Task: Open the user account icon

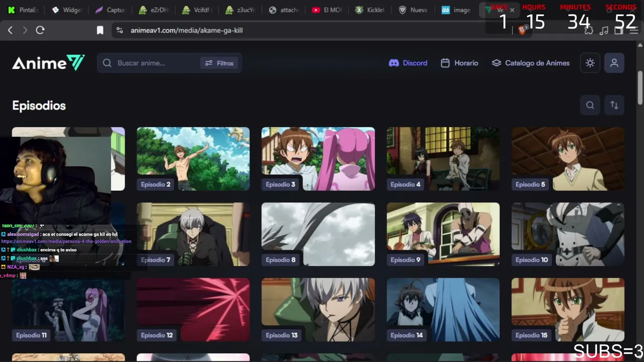Action: coord(614,63)
